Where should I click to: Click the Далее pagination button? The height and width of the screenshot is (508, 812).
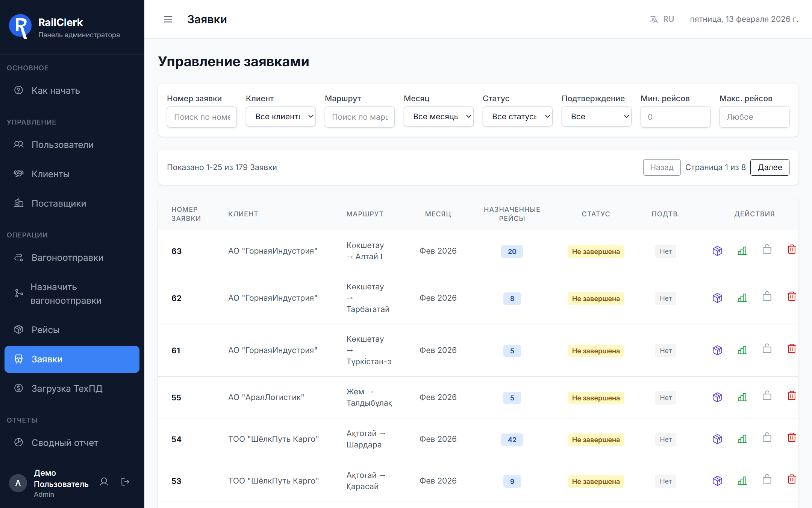(x=770, y=167)
